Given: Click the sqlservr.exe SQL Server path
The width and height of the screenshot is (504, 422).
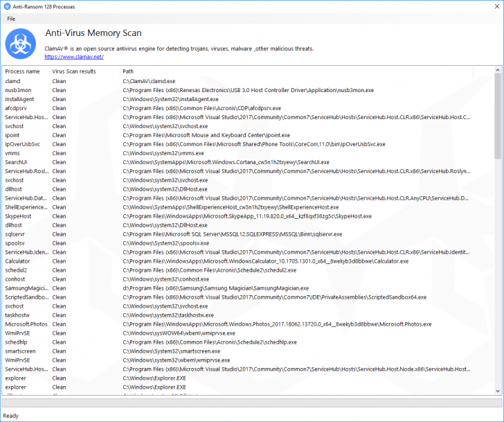Looking at the screenshot, I should (x=233, y=234).
